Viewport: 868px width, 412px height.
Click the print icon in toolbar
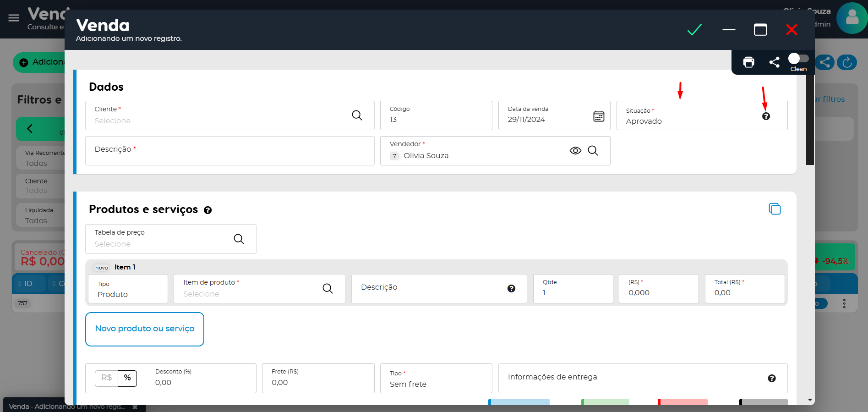coord(748,62)
